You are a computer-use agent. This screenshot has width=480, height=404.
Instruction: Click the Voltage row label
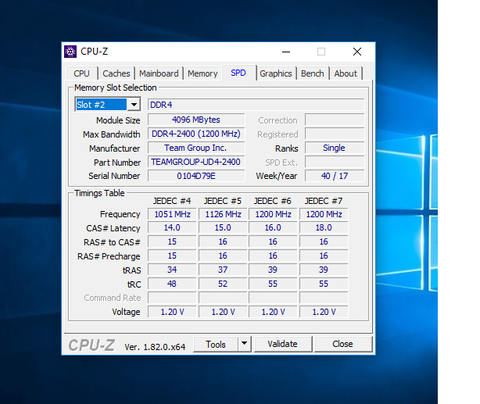pyautogui.click(x=126, y=312)
